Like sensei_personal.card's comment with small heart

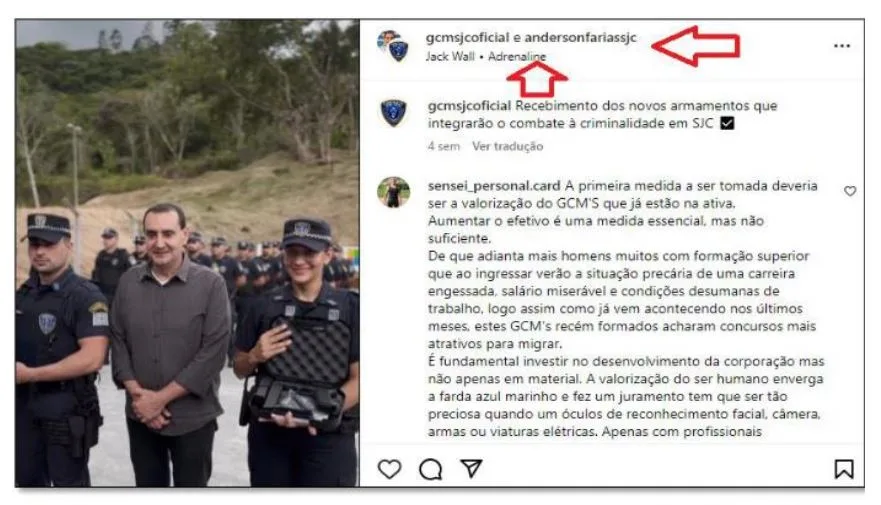850,191
